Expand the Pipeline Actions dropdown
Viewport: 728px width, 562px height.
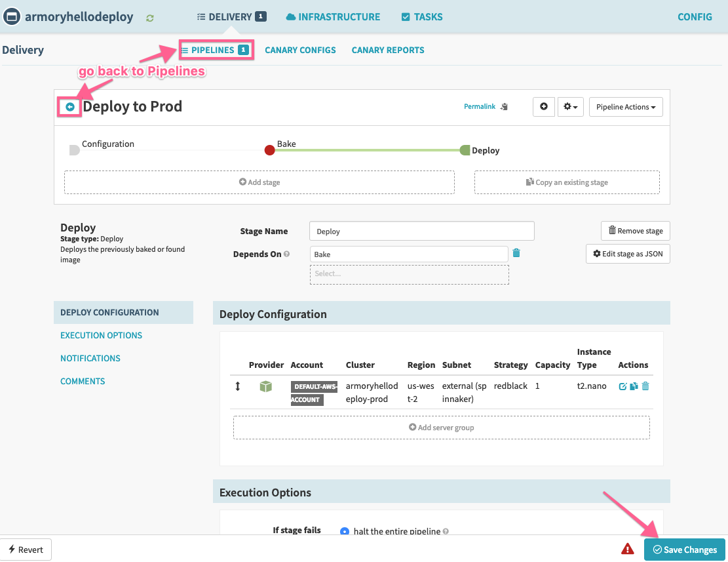point(626,107)
